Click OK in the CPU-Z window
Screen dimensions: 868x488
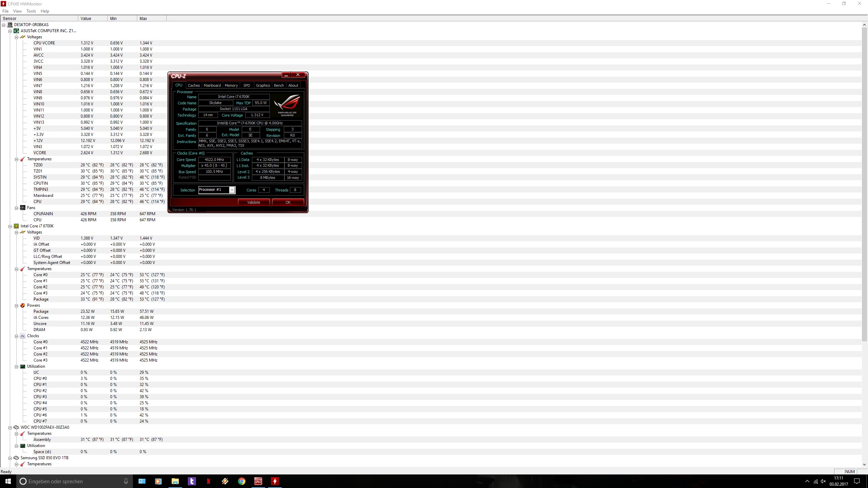click(x=288, y=202)
